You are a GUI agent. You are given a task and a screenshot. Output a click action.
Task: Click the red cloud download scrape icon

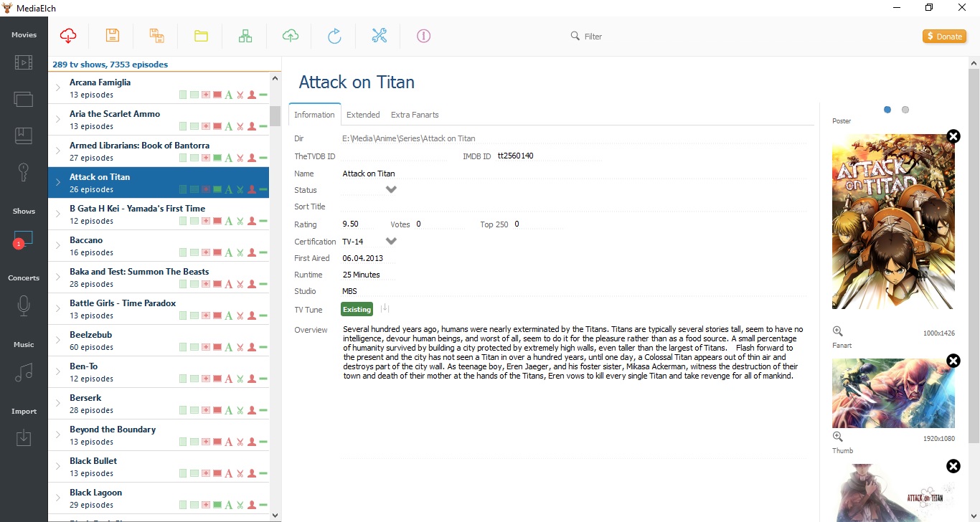(x=68, y=36)
